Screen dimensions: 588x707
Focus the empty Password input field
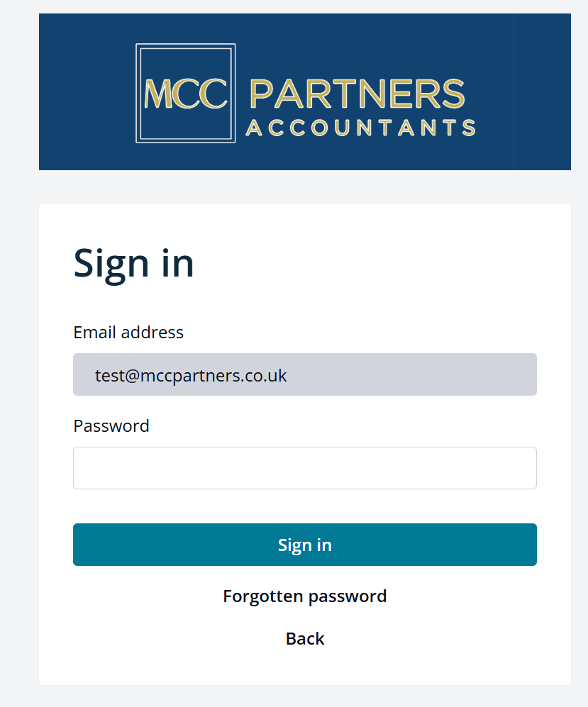click(x=305, y=468)
